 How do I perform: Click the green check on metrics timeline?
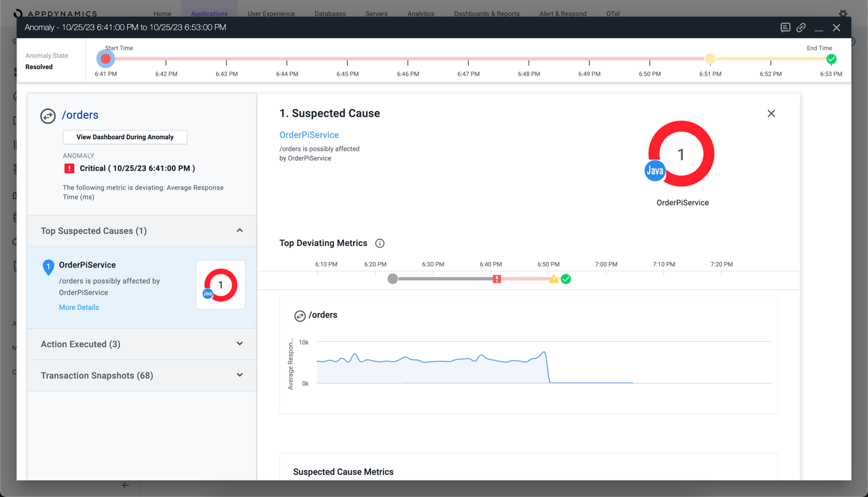(566, 279)
